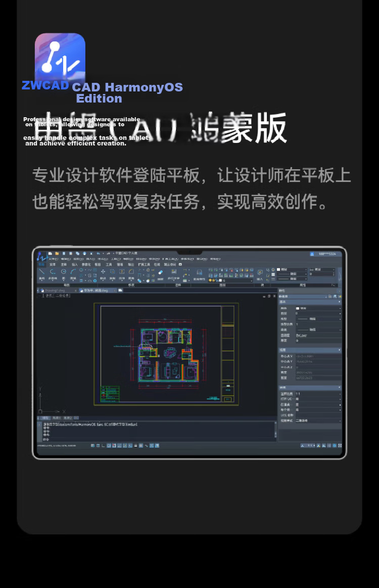Switch to the 注释 ribbon tab
Viewport: 379px width, 588px height.
pos(63,264)
